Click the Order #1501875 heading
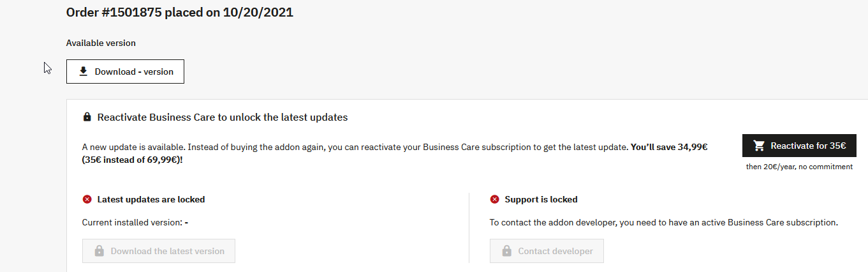This screenshot has width=868, height=272. pos(180,12)
